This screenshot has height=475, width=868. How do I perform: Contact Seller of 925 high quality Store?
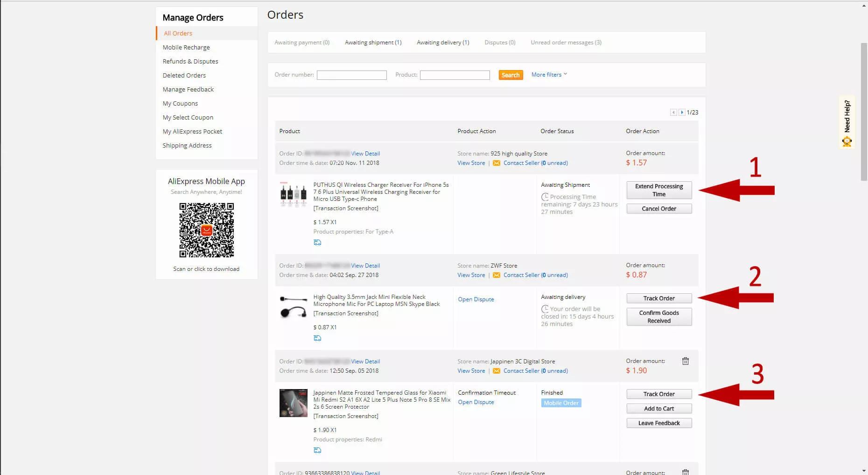pyautogui.click(x=536, y=163)
